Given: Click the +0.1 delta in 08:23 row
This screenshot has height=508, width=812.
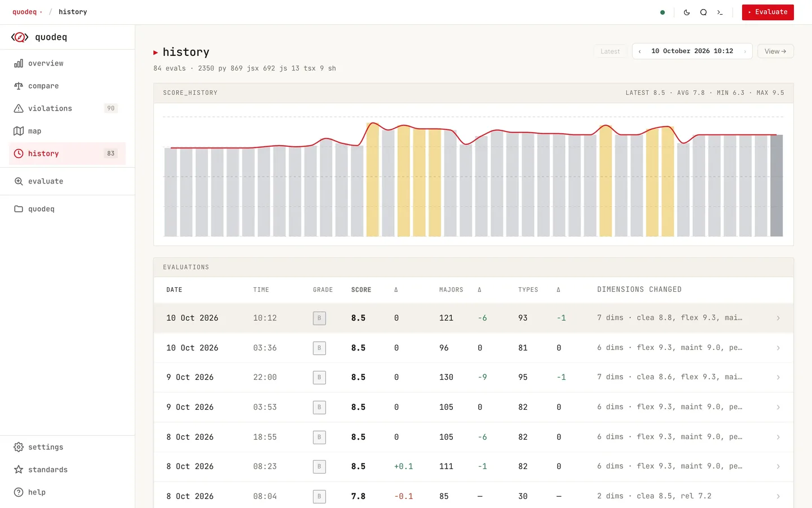Looking at the screenshot, I should pyautogui.click(x=404, y=466).
